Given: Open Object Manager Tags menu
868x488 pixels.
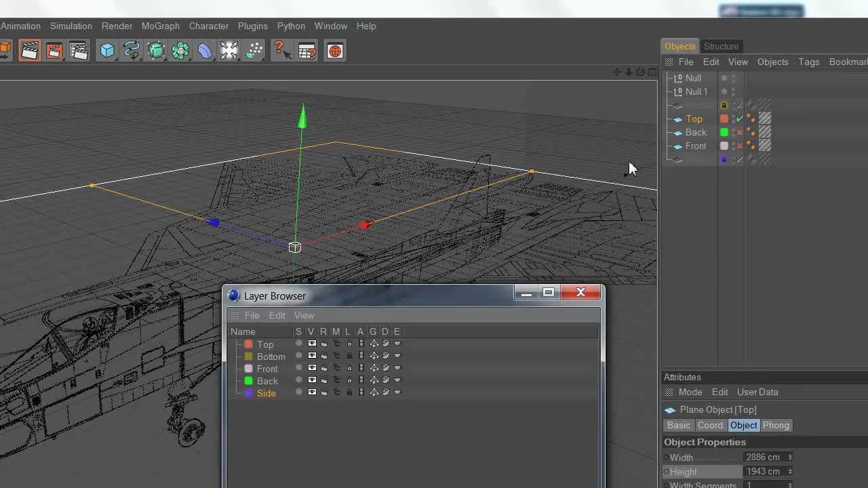Looking at the screenshot, I should click(x=808, y=62).
